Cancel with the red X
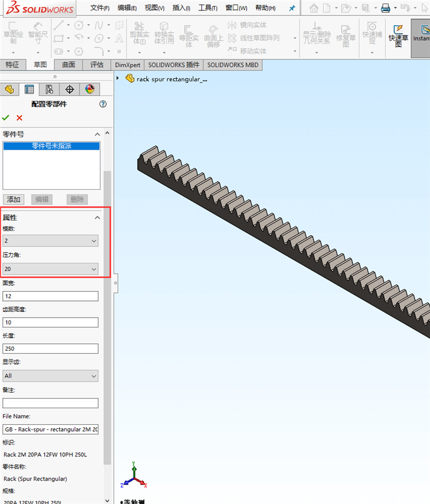430x504 pixels. coord(19,118)
